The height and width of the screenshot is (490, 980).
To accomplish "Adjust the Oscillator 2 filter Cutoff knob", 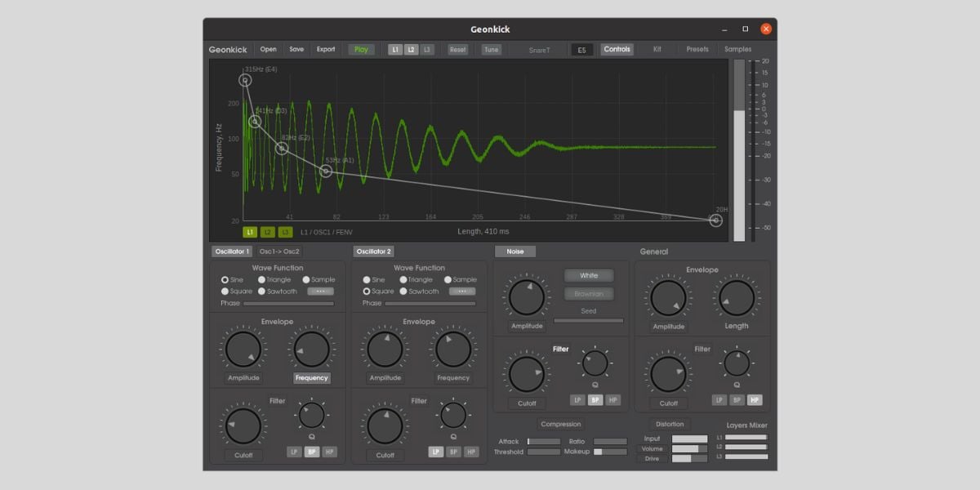I will pyautogui.click(x=385, y=425).
